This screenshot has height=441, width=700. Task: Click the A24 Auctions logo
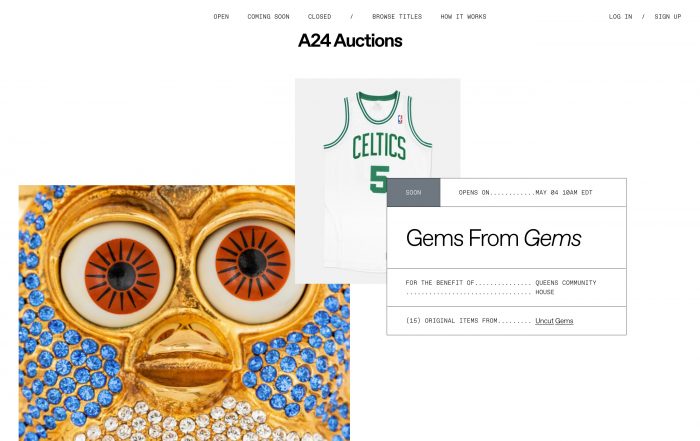click(x=350, y=41)
